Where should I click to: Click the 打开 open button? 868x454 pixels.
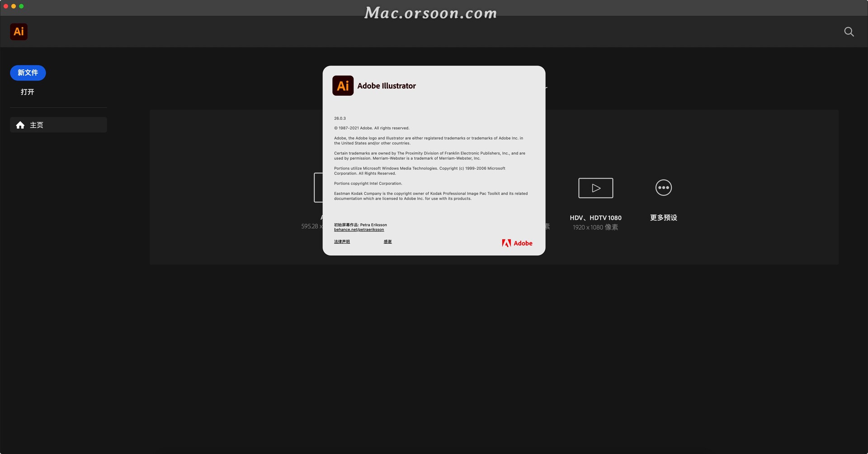pyautogui.click(x=28, y=92)
